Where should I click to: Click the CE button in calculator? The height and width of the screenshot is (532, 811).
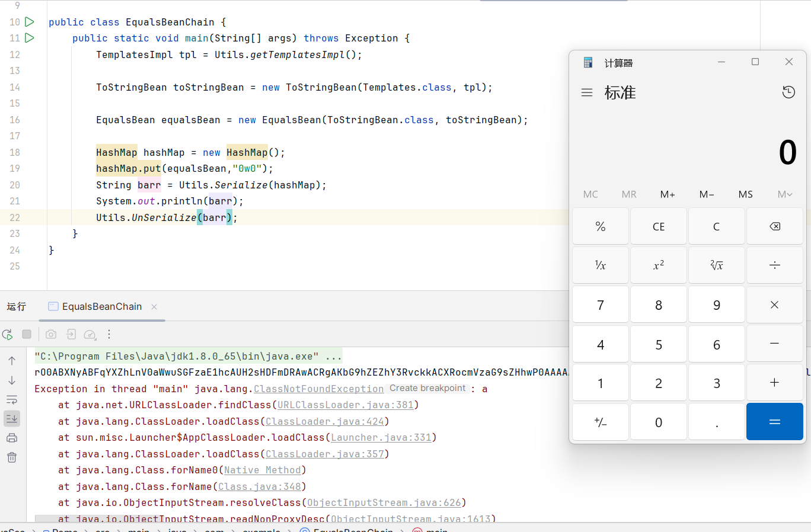coord(659,226)
